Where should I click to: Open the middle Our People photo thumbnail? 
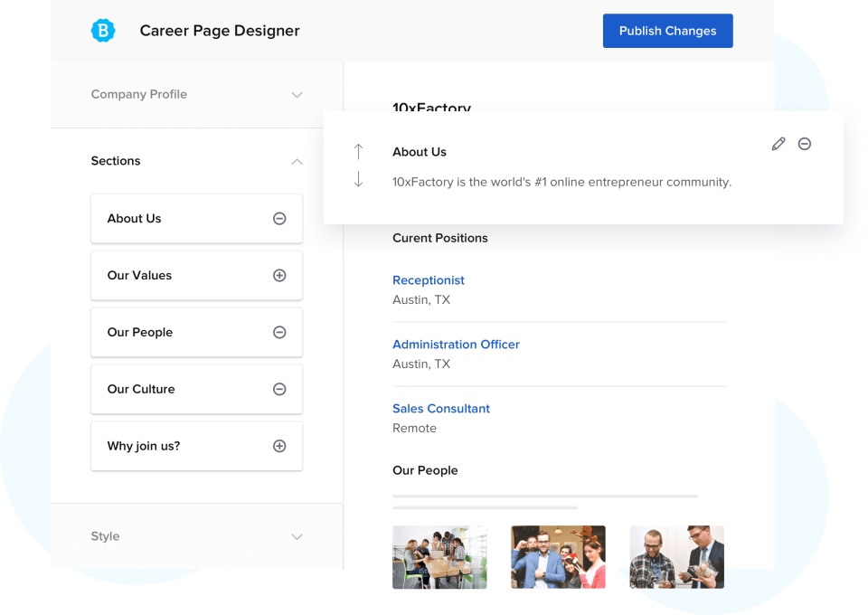[558, 557]
